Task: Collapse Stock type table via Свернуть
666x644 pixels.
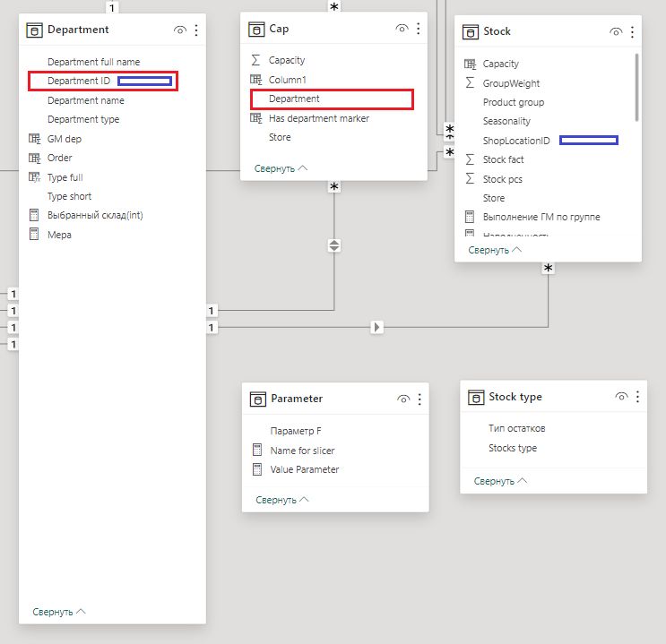Action: tap(500, 481)
